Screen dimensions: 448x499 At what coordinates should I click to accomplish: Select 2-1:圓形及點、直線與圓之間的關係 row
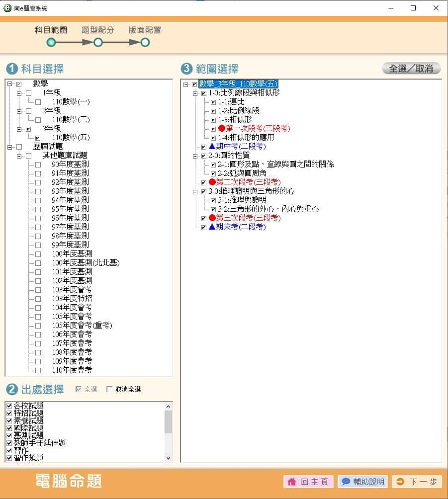tap(276, 164)
